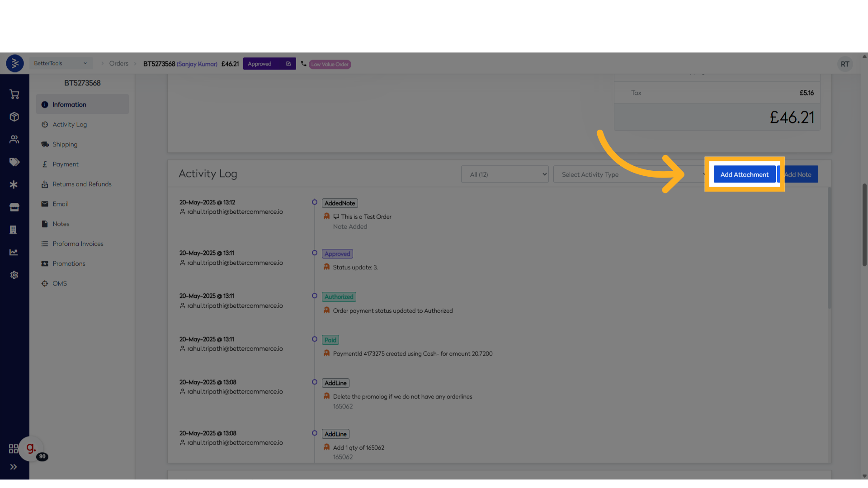Open the Returns and Refunds section
The height and width of the screenshot is (488, 868).
click(82, 184)
